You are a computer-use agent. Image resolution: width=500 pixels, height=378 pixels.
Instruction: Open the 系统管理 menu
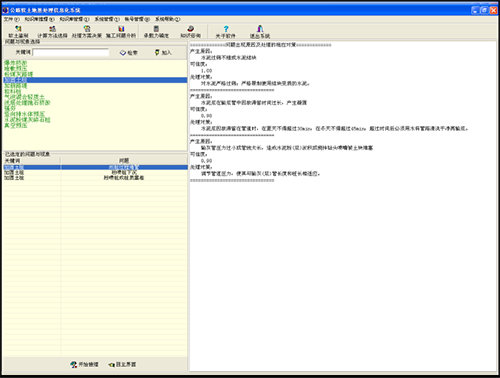tap(107, 19)
